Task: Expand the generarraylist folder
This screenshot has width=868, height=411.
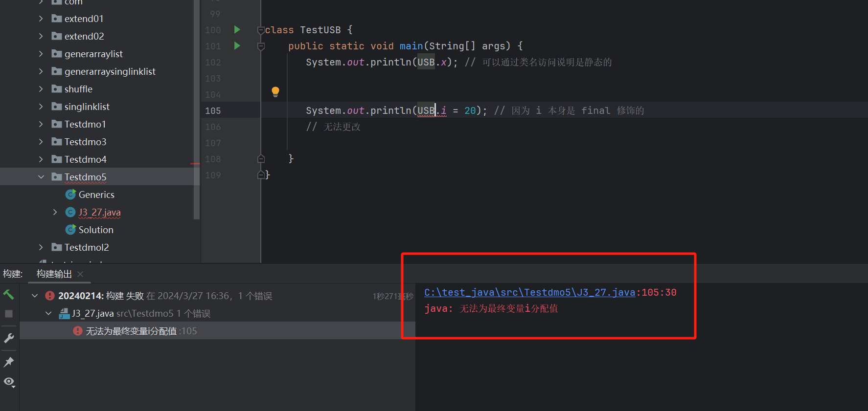Action: tap(41, 54)
